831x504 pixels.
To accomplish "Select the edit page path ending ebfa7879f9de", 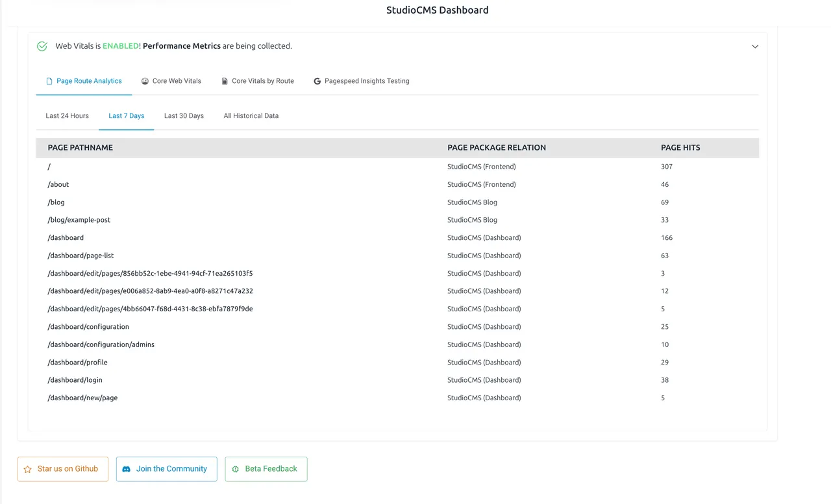I will click(150, 309).
